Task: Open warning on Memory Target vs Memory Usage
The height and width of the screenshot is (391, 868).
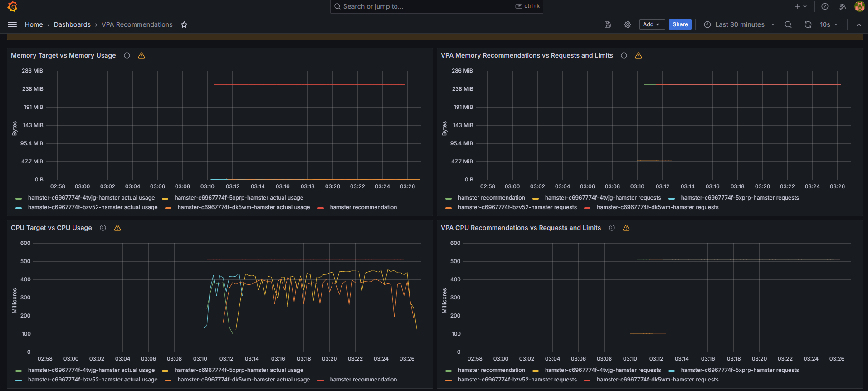Action: pyautogui.click(x=141, y=55)
